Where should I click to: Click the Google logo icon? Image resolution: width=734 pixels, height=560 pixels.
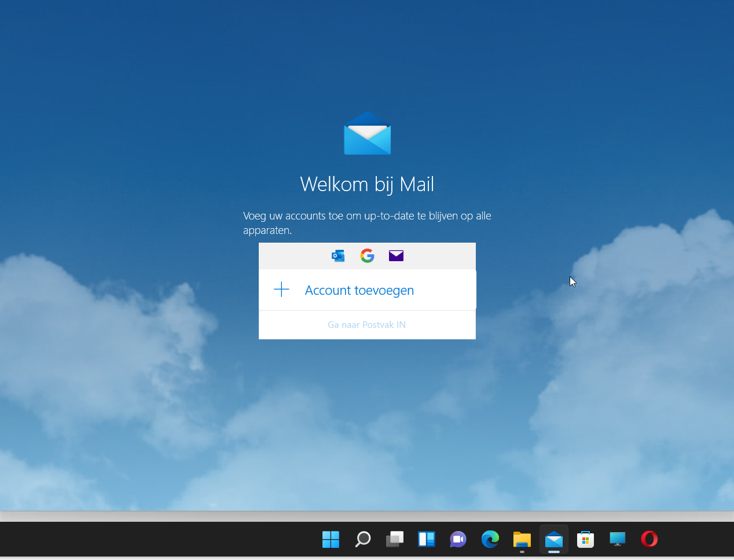[x=367, y=256]
